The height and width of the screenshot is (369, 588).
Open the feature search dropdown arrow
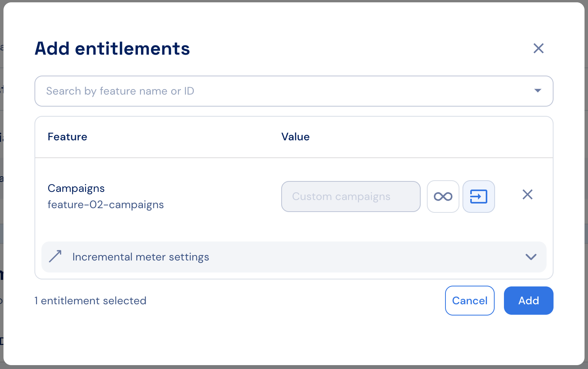[x=538, y=91]
